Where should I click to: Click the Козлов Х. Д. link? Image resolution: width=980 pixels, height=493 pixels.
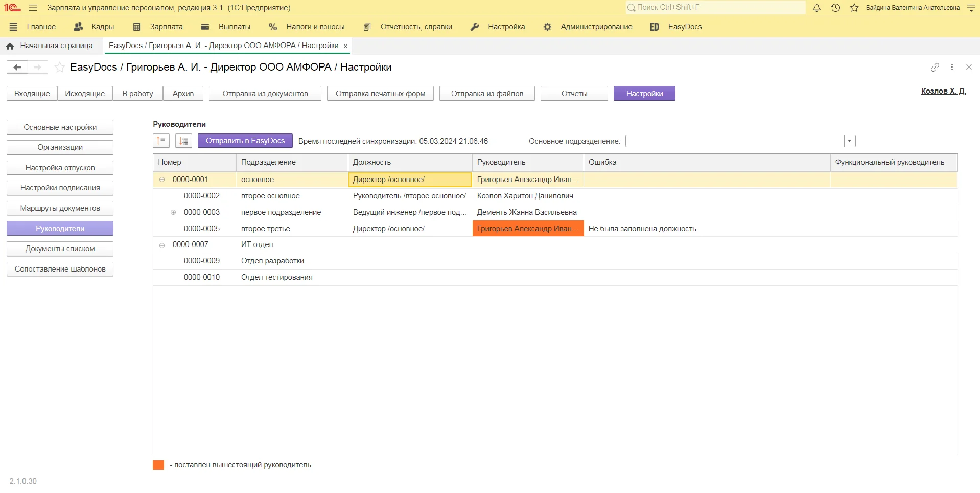pos(943,91)
